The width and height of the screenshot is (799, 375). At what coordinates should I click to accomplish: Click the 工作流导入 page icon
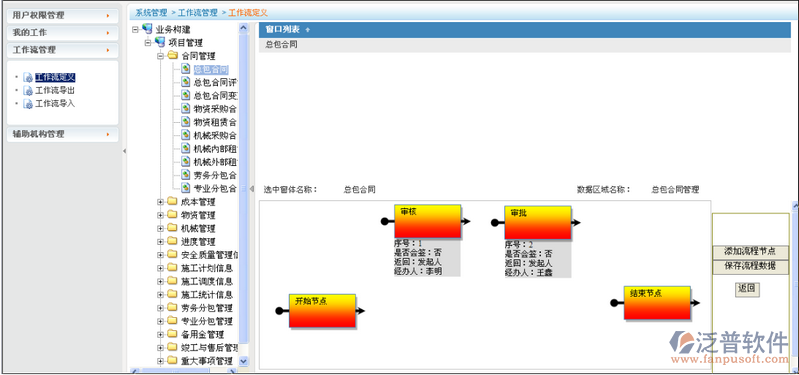[x=29, y=104]
